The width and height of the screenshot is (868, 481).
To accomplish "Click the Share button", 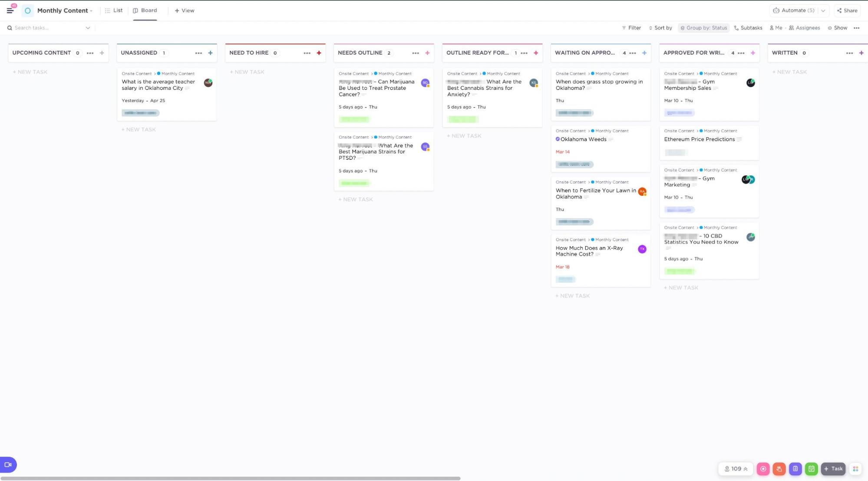I will pos(847,10).
